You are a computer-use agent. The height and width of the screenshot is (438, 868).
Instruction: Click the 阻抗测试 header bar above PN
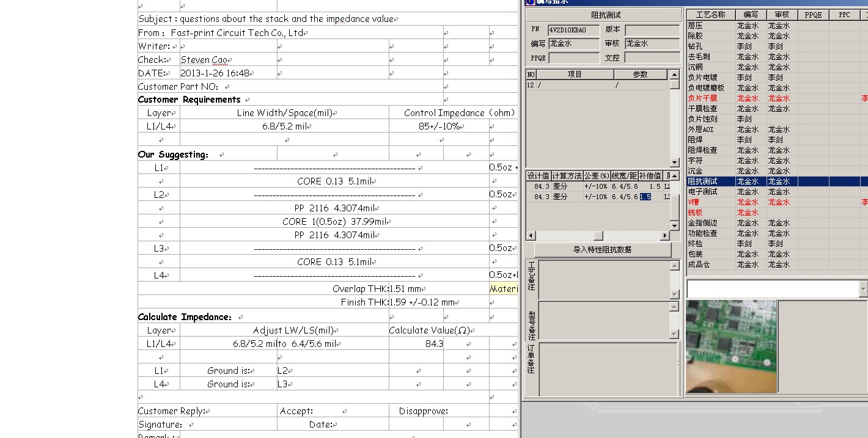click(605, 15)
